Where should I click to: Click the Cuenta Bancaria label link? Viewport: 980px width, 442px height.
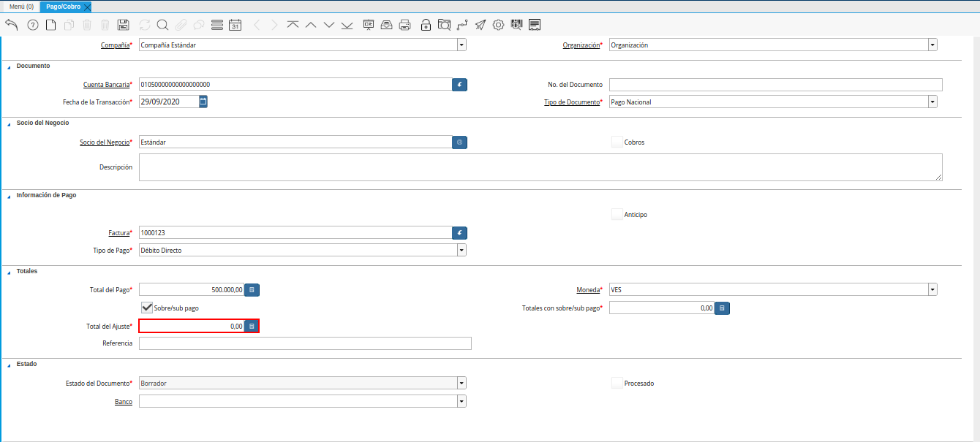coord(106,85)
